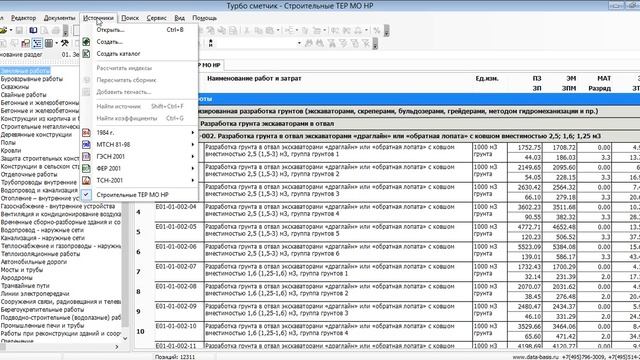Viewport: 640px width, 360px height.
Task: Open the Вид menu
Action: (x=180, y=18)
